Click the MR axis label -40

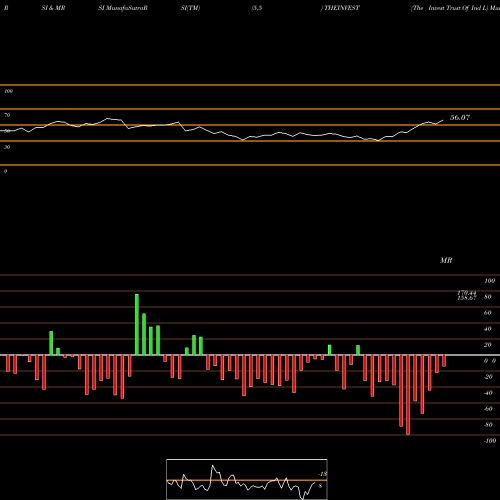click(488, 393)
